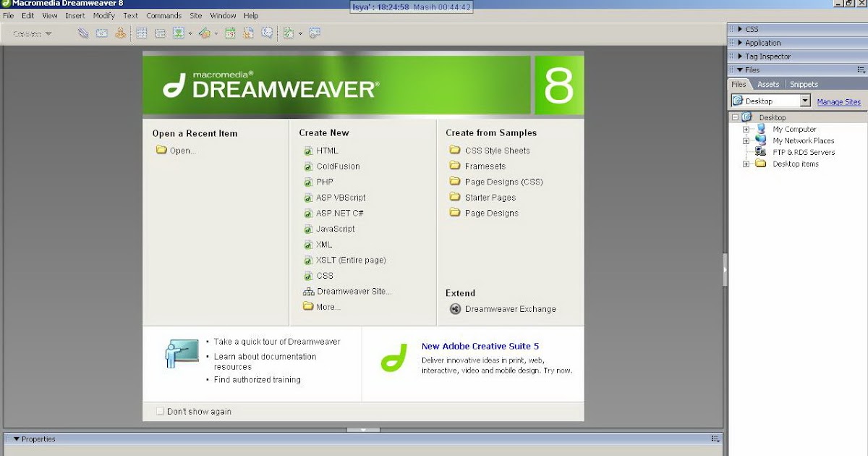The width and height of the screenshot is (868, 456).
Task: Click the teacher whiteboard tour icon
Action: (x=181, y=354)
